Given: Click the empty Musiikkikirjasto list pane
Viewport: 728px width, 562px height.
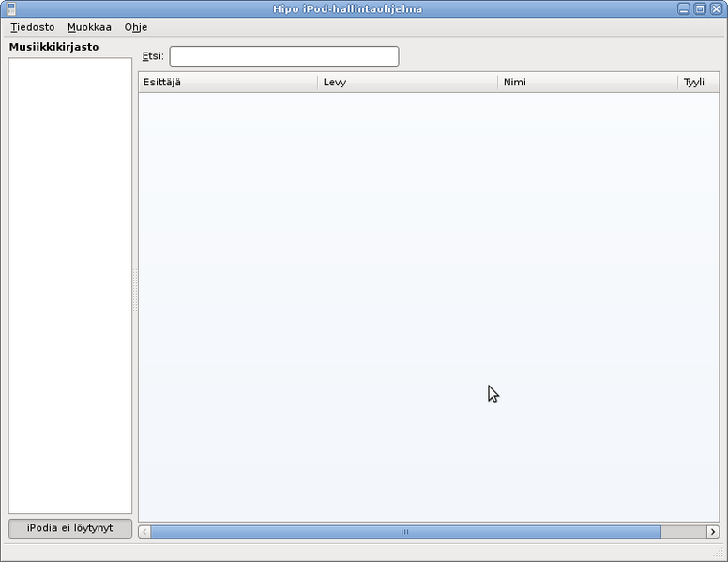Looking at the screenshot, I should pos(70,281).
